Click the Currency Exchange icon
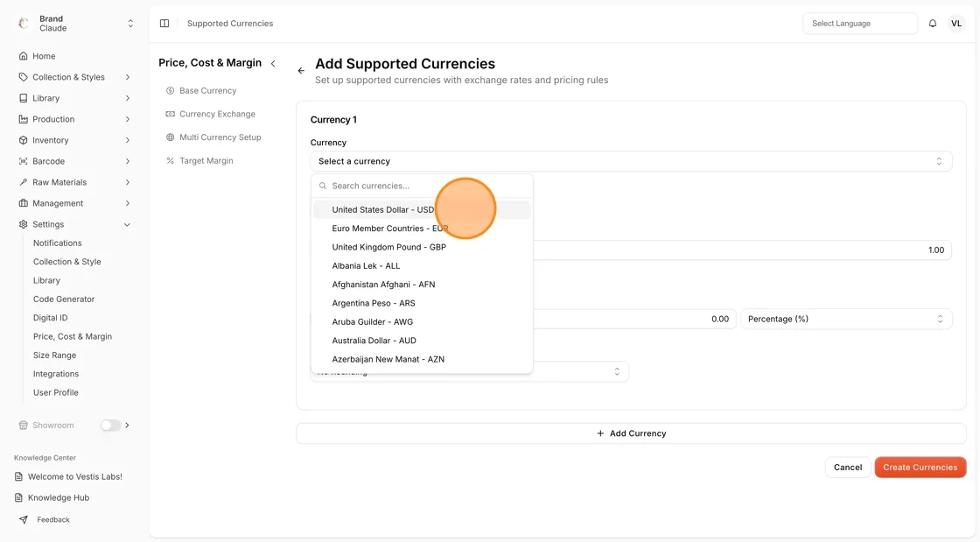980x542 pixels. 170,114
